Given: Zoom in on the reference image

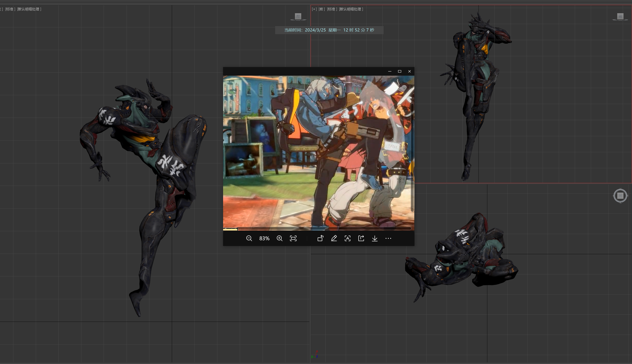Looking at the screenshot, I should click(x=280, y=238).
